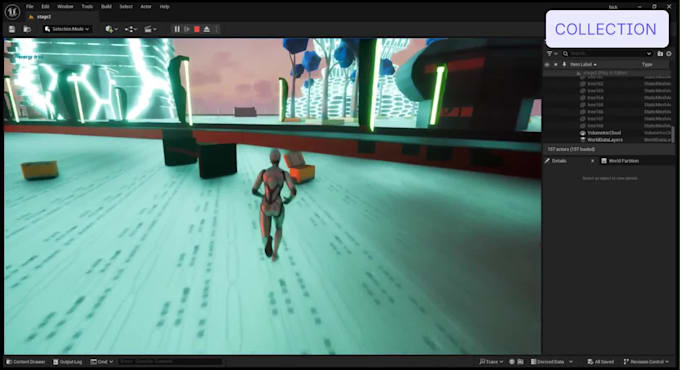
Task: Open the Window menu
Action: [65, 7]
